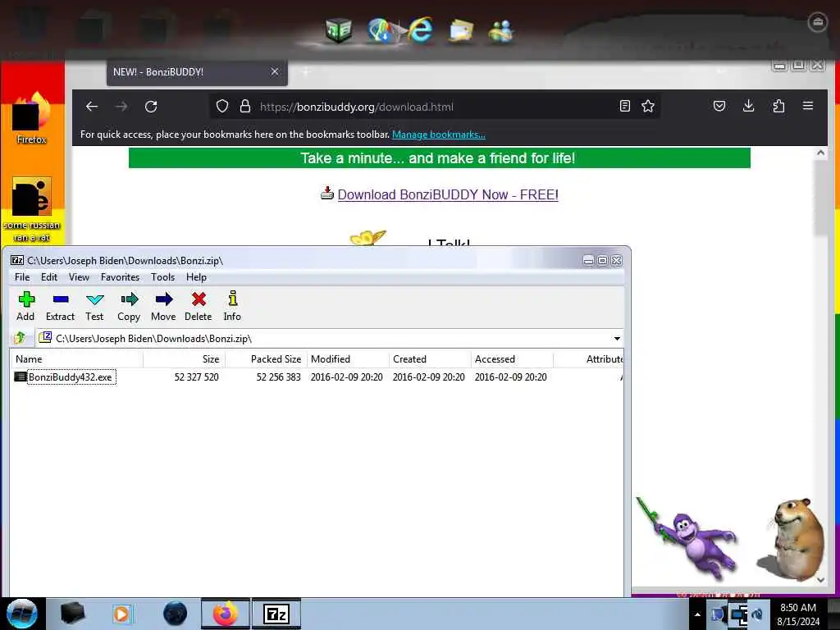Open the Help menu in 7-Zip
The image size is (840, 630).
pos(196,277)
